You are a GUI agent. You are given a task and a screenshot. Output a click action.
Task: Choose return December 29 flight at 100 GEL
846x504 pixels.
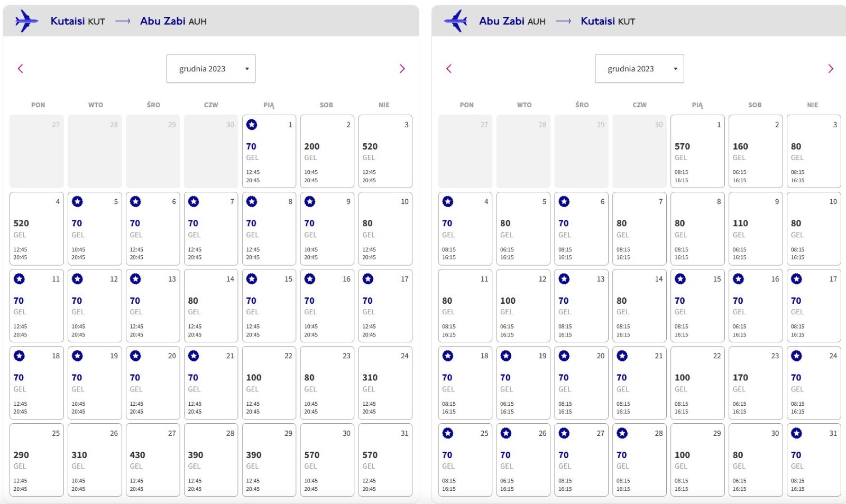click(697, 460)
